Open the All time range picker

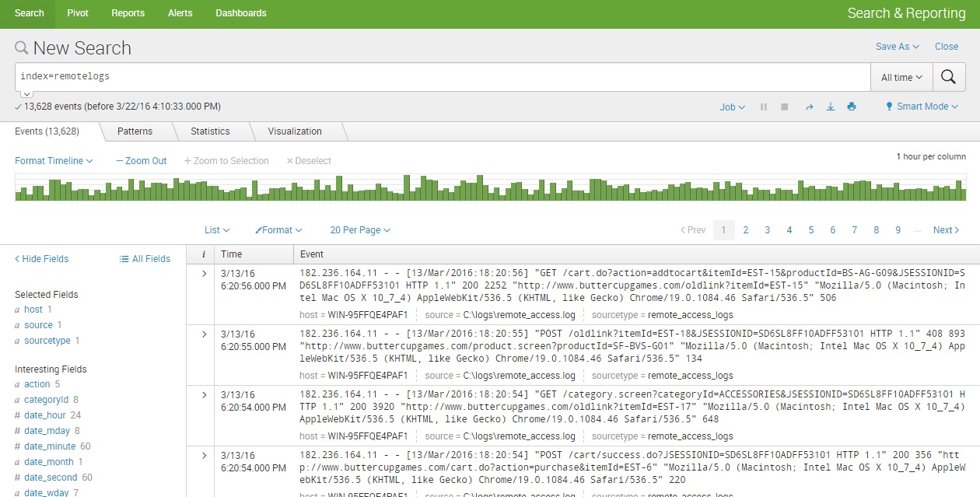pos(901,77)
